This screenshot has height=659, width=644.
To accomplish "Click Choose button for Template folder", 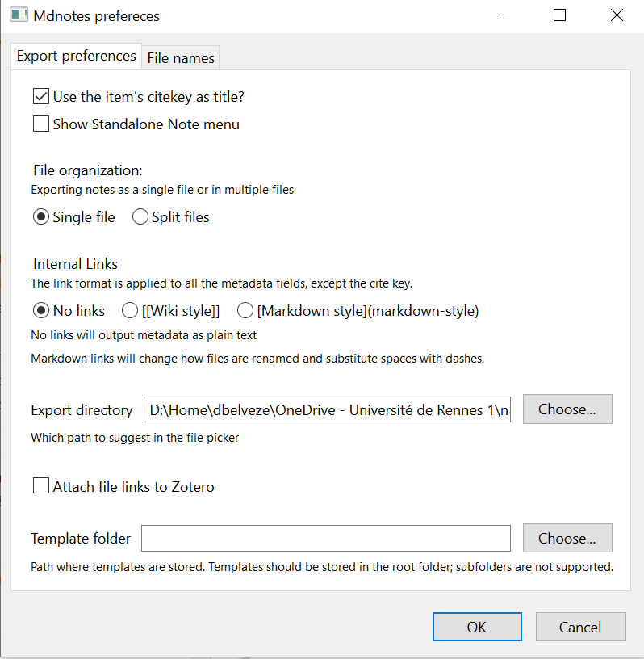I will point(567,538).
